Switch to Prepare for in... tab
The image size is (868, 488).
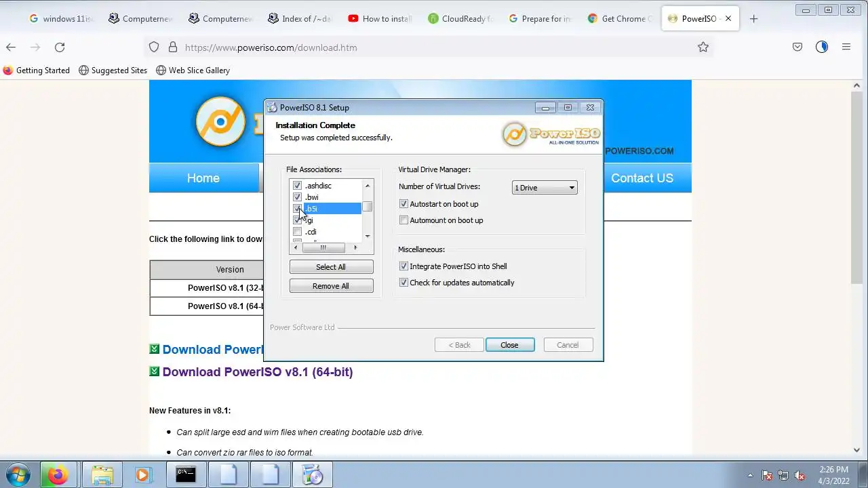(x=540, y=18)
